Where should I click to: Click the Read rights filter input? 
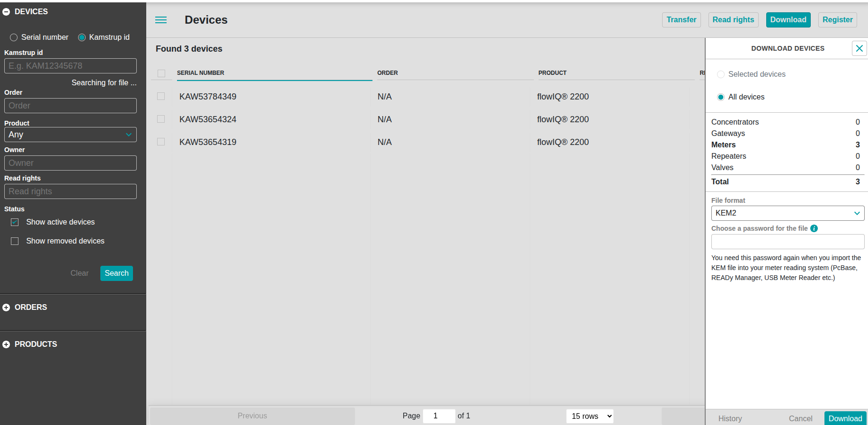(x=71, y=191)
